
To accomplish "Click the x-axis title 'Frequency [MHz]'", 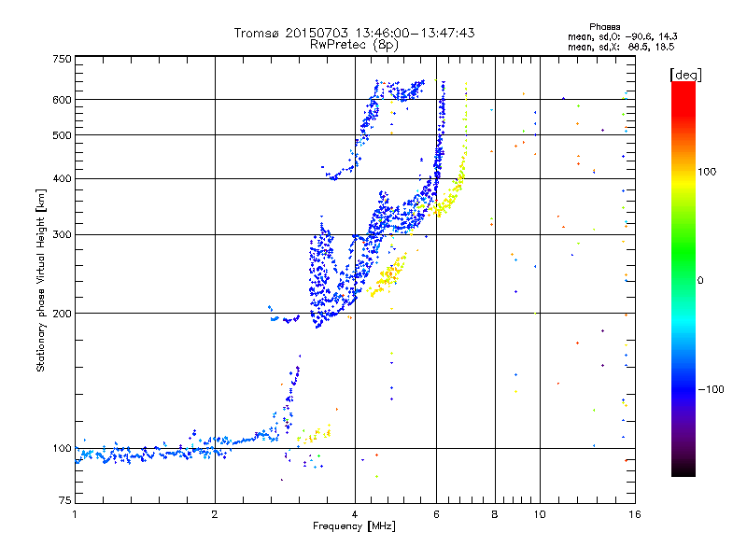I will tap(354, 526).
